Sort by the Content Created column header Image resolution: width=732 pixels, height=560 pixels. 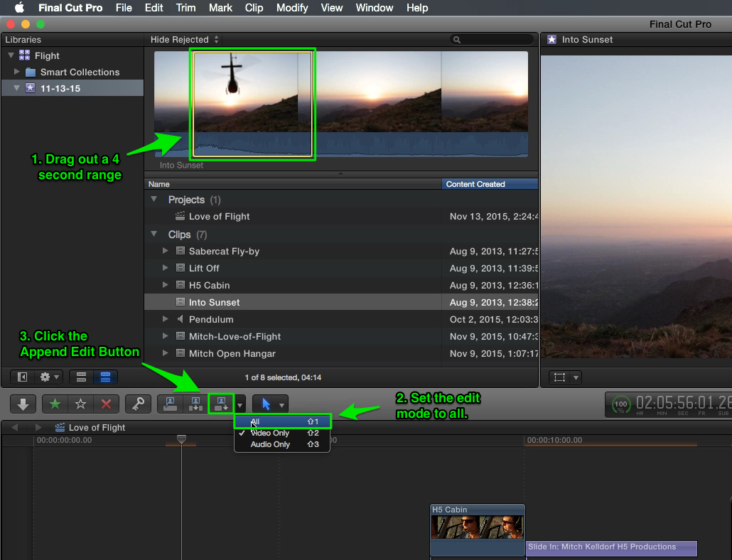click(x=490, y=184)
